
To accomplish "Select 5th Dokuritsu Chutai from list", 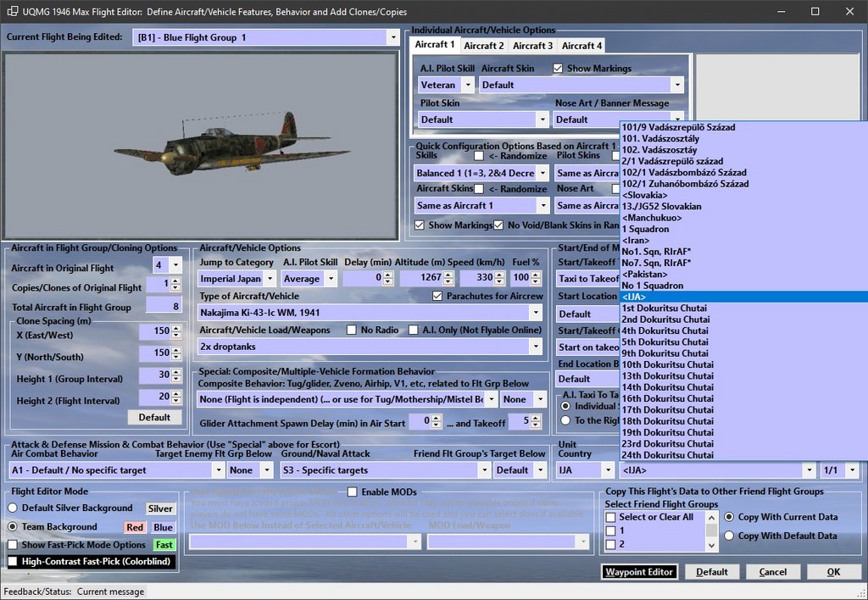I will pos(665,342).
